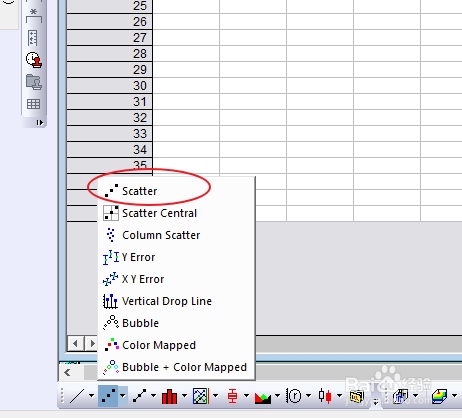Click the worksheet tab scroll-right arrow

91,343
